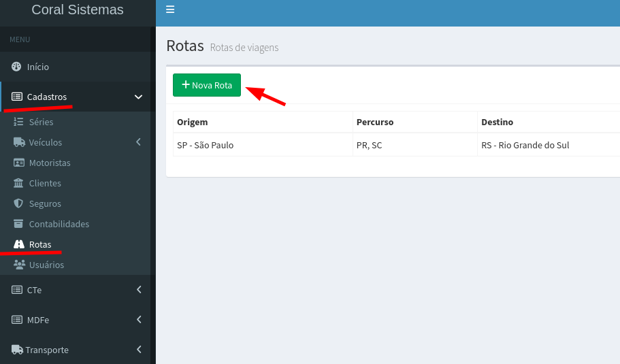This screenshot has width=620, height=364.
Task: Click the Início dashboard icon
Action: pos(16,67)
